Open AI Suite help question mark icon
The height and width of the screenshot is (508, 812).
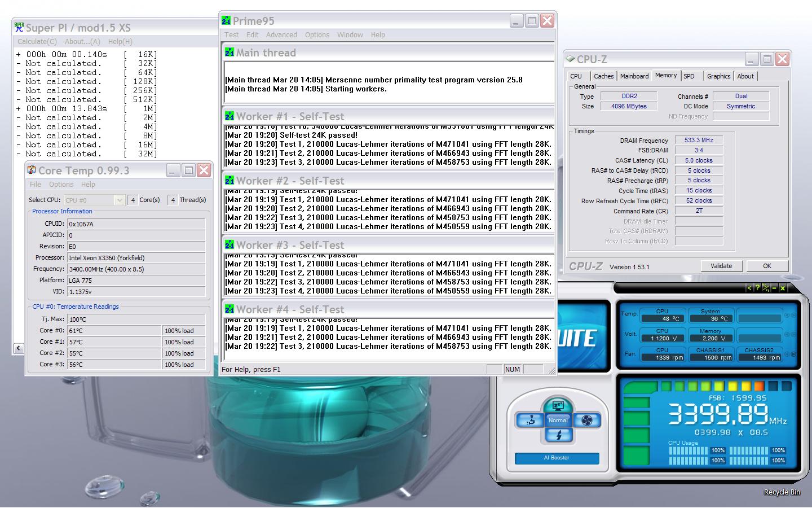click(x=757, y=288)
